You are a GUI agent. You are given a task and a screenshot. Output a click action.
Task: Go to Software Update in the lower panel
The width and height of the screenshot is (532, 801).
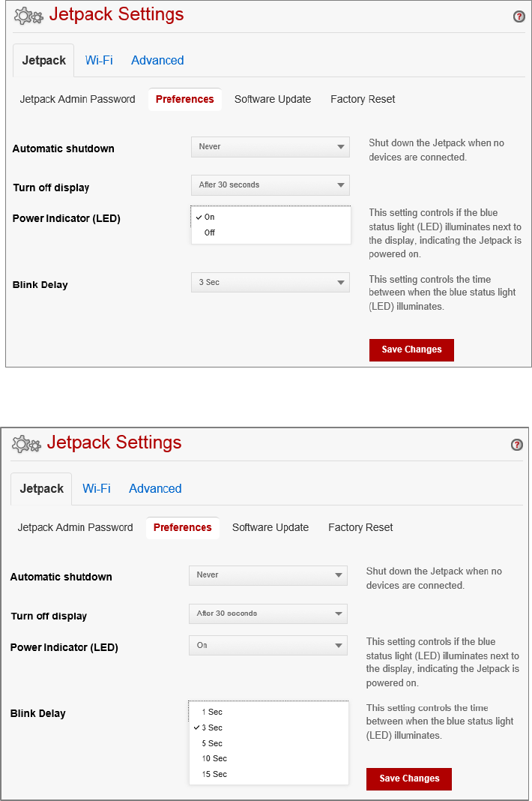(x=270, y=528)
